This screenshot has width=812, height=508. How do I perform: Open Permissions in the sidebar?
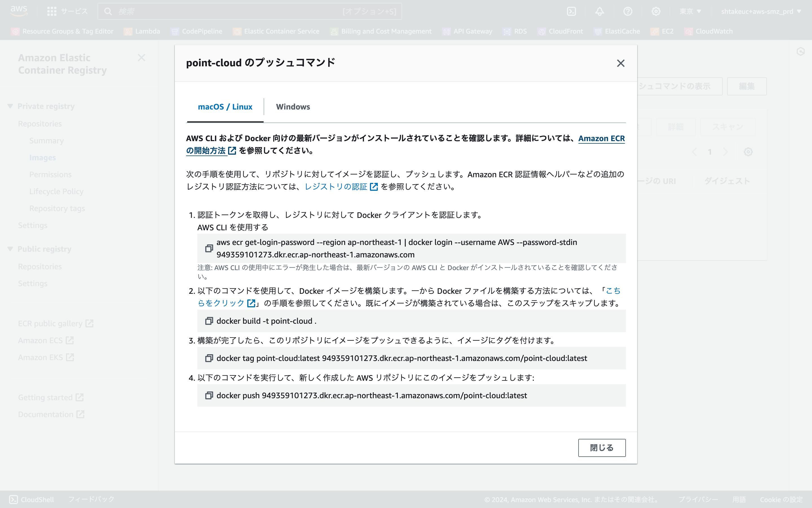point(50,174)
